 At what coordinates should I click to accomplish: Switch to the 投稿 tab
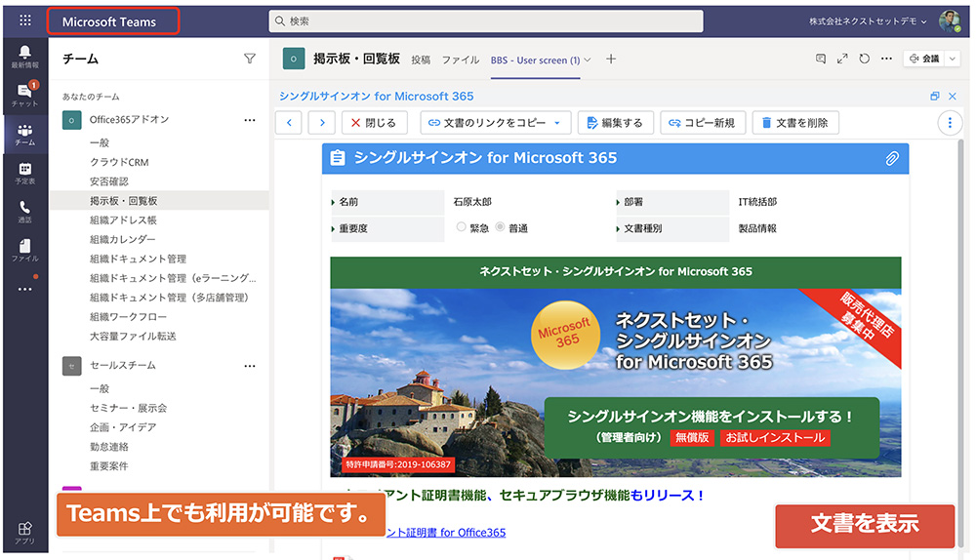(x=421, y=60)
